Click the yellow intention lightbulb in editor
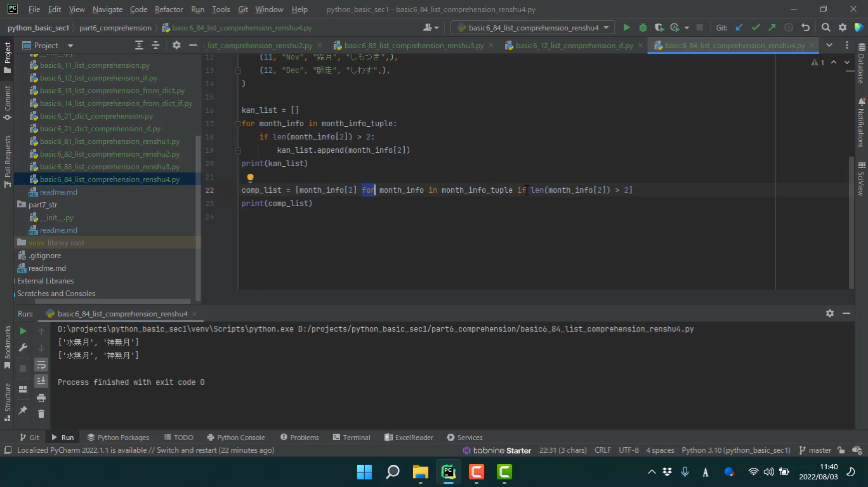The width and height of the screenshot is (868, 487). [x=250, y=178]
